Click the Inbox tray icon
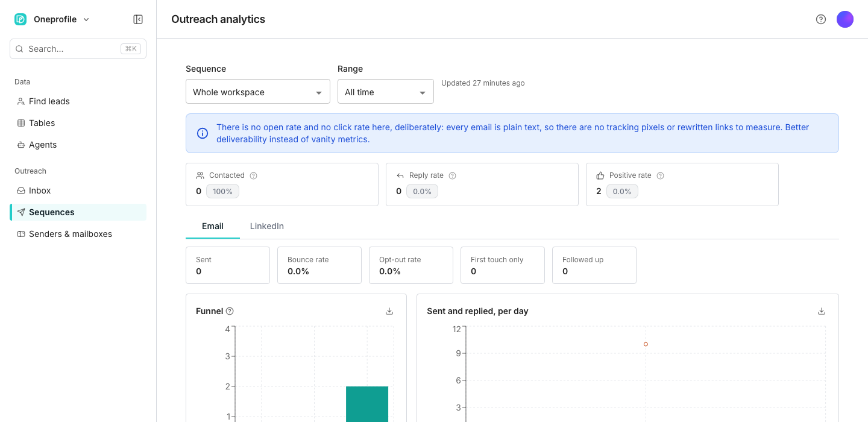 pos(21,191)
